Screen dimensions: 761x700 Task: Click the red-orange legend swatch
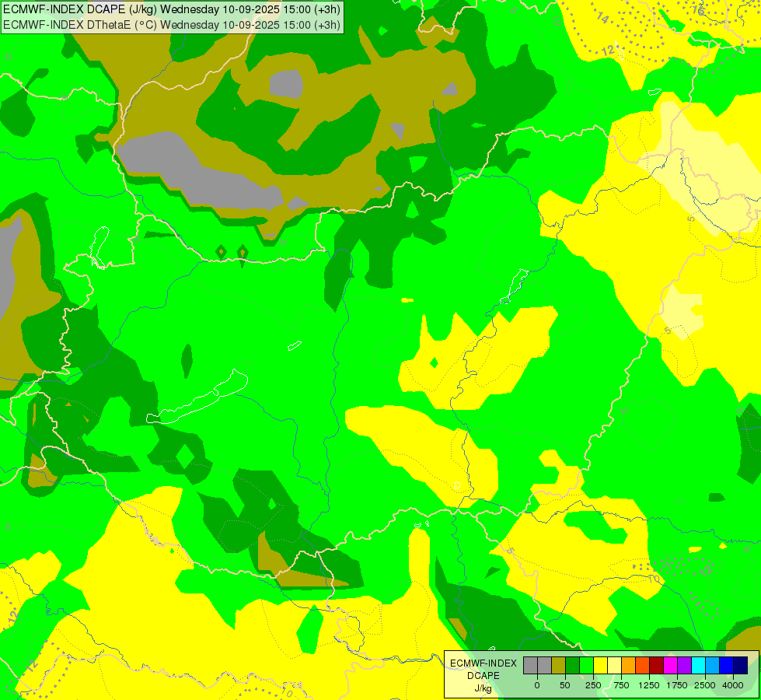643,666
